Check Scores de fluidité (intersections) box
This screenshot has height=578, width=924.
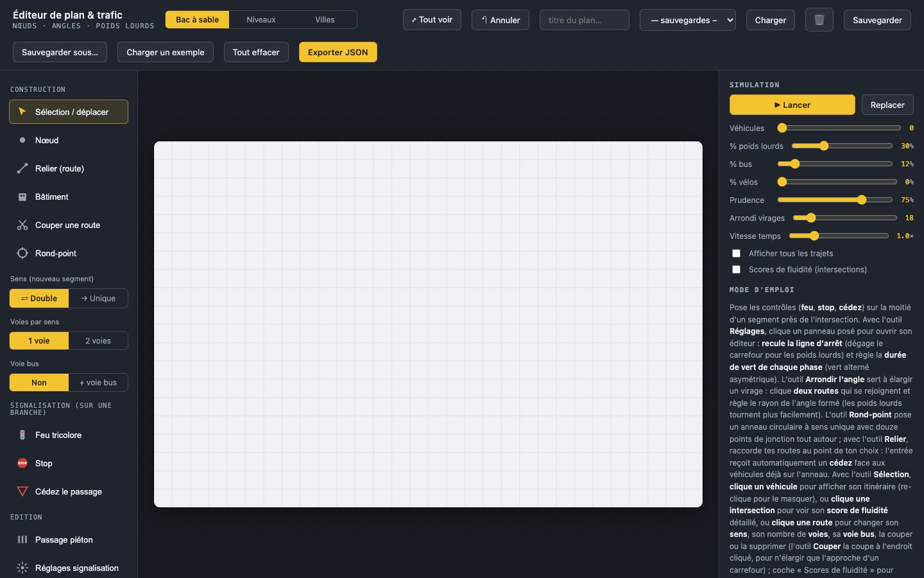(736, 270)
